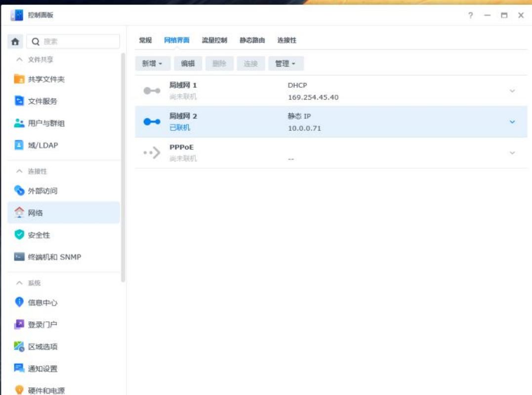Collapse details for 局域网 2
Screen dimensions: 532x395
512,122
